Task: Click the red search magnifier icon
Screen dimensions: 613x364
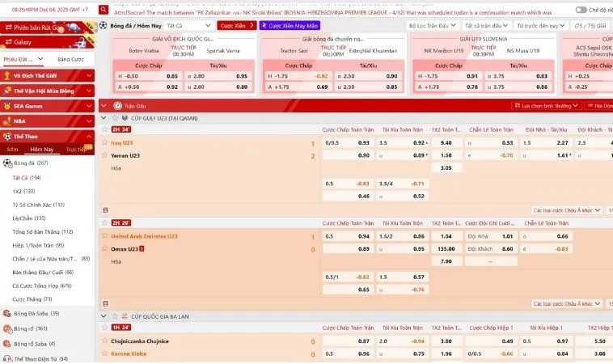Action: pos(104,11)
